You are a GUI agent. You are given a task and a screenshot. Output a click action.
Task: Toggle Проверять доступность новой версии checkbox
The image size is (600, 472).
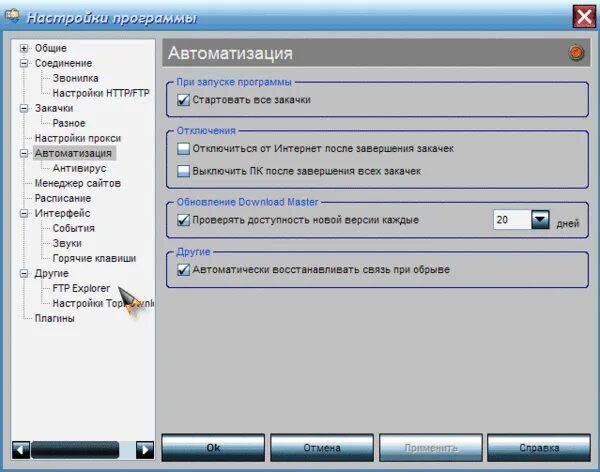tap(183, 220)
